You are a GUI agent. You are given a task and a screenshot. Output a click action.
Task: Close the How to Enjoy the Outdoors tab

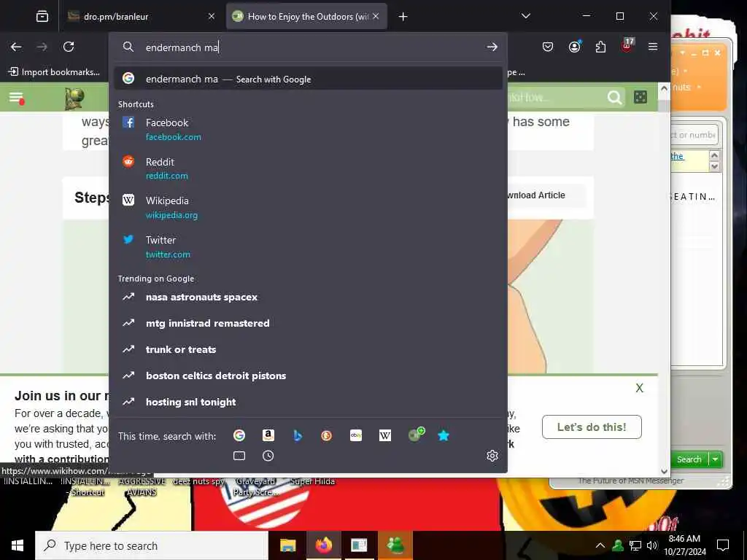tap(376, 16)
